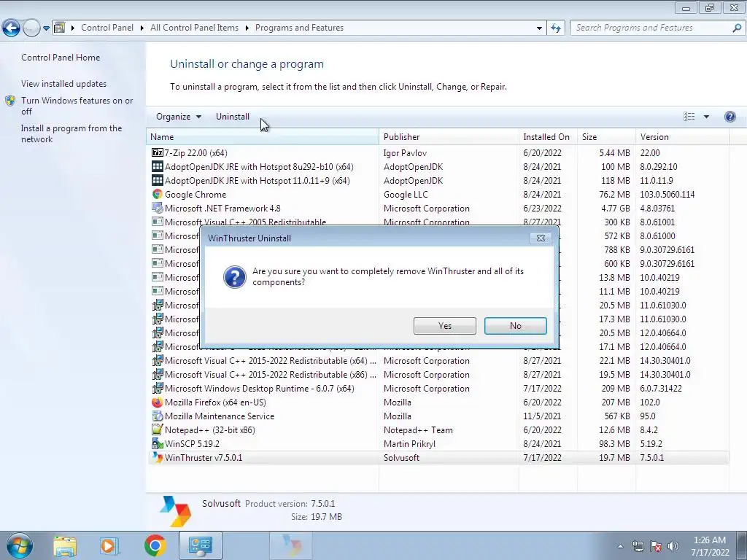Click No to cancel uninstall
This screenshot has width=747, height=560.
516,326
